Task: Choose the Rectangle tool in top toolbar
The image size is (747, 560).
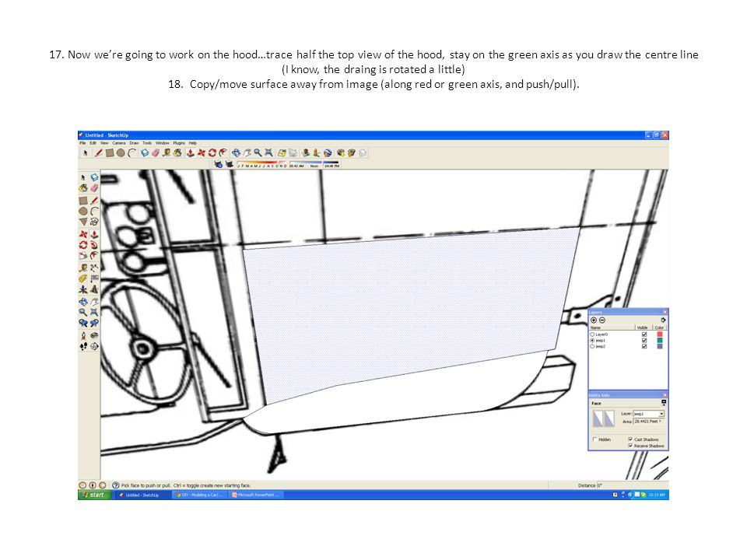Action: click(110, 153)
